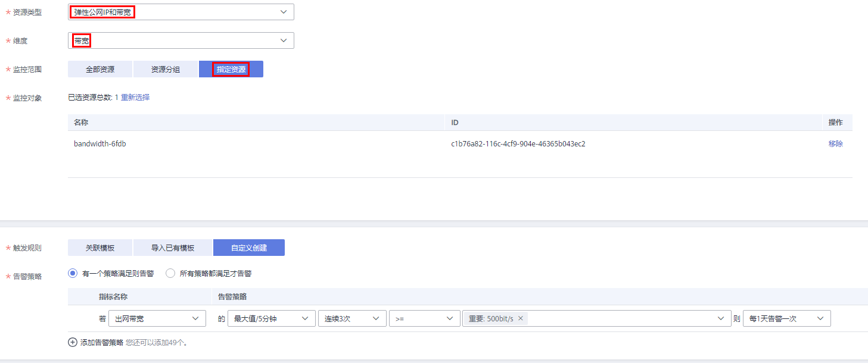Choose the 关联模板 trigger rule tab
This screenshot has height=363, width=868.
coord(100,248)
